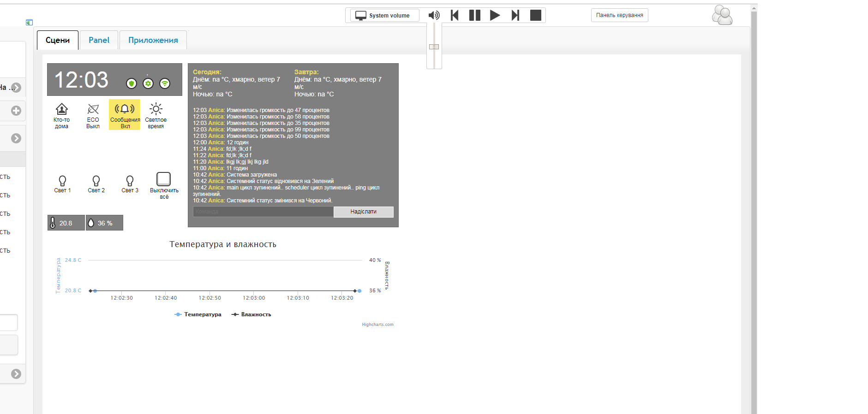Click the 40 % humidity axis label
This screenshot has width=868, height=414.
(x=375, y=260)
